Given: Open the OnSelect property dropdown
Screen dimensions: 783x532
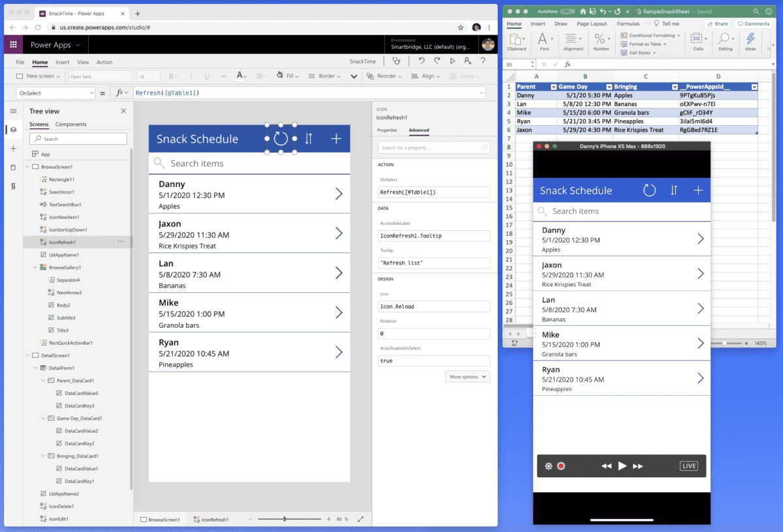Looking at the screenshot, I should click(91, 93).
